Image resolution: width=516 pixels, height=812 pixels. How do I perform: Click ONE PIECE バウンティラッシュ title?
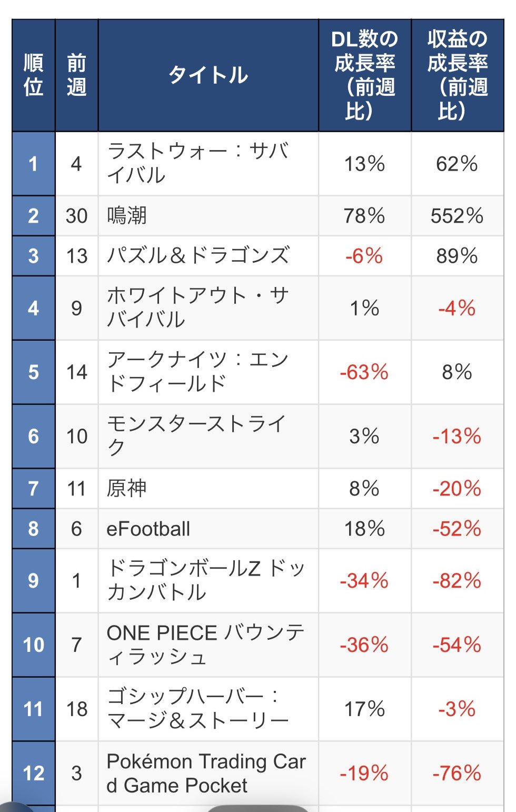pyautogui.click(x=205, y=645)
